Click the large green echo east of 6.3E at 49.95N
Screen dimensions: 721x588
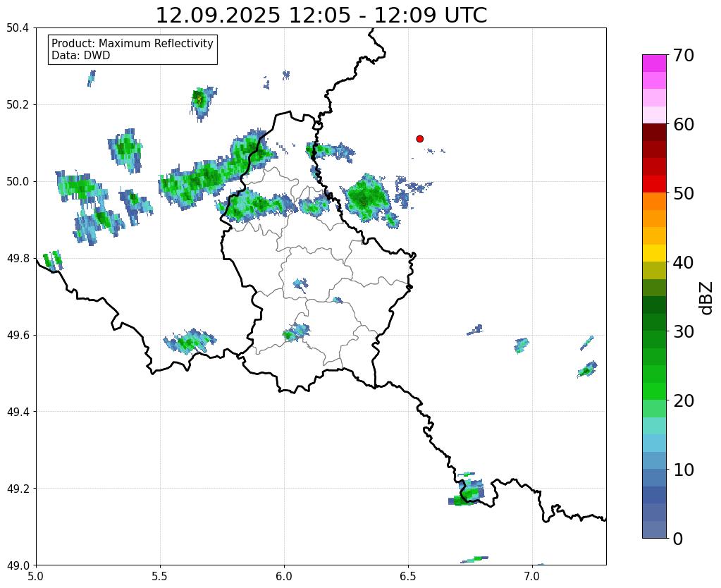tap(367, 198)
